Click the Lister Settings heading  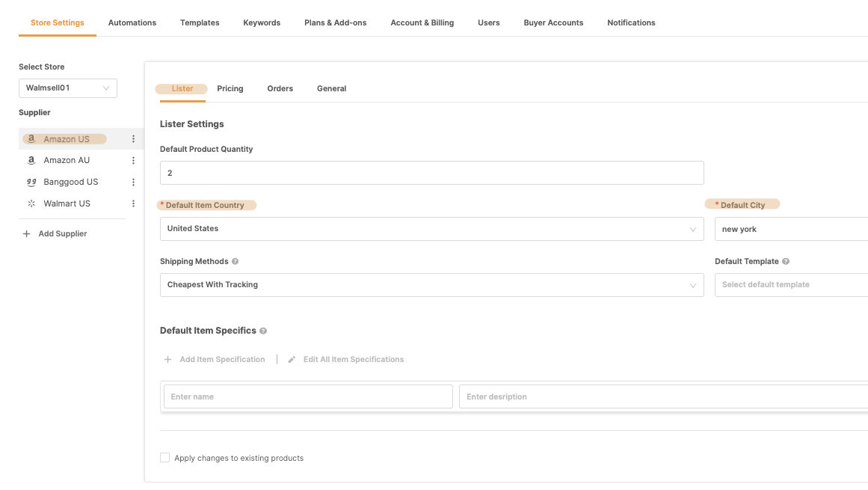192,124
